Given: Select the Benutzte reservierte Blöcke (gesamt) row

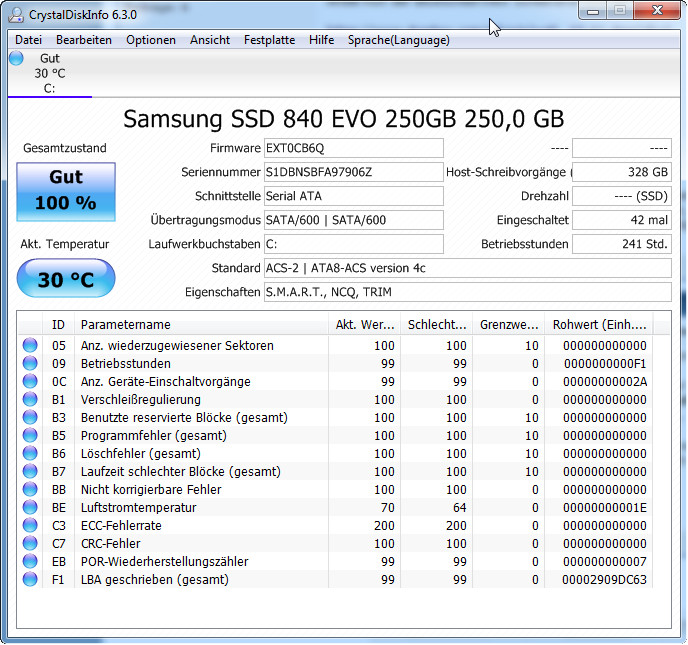Looking at the screenshot, I should 336,417.
